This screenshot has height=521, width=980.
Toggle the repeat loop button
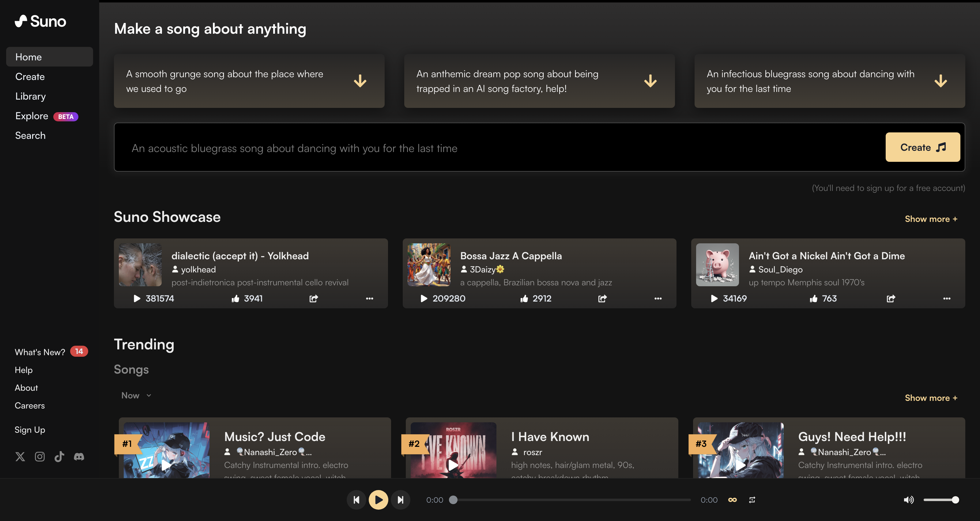(752, 500)
